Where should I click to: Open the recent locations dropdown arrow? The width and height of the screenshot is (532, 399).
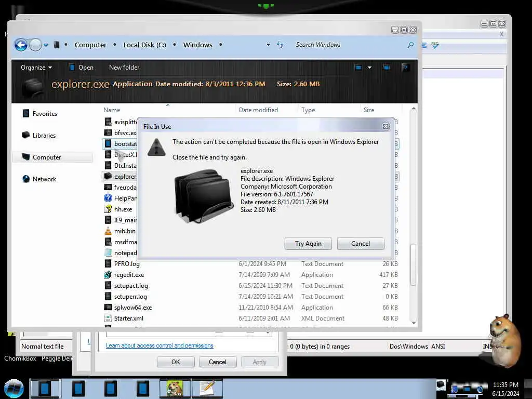pyautogui.click(x=46, y=45)
